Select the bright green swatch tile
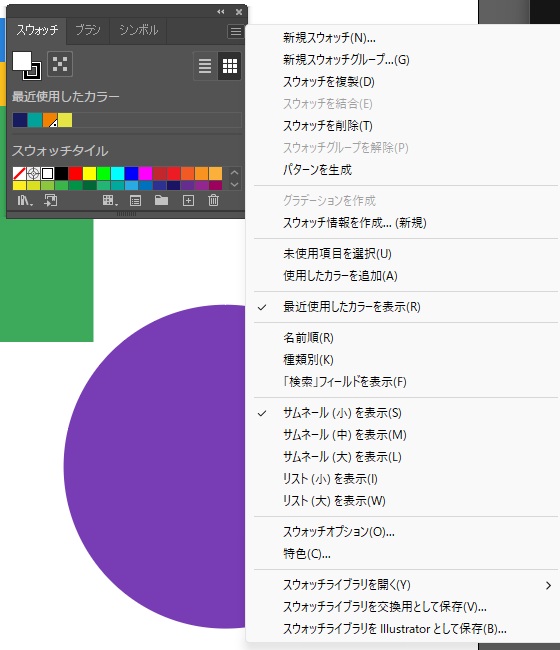The width and height of the screenshot is (560, 650). click(x=103, y=173)
